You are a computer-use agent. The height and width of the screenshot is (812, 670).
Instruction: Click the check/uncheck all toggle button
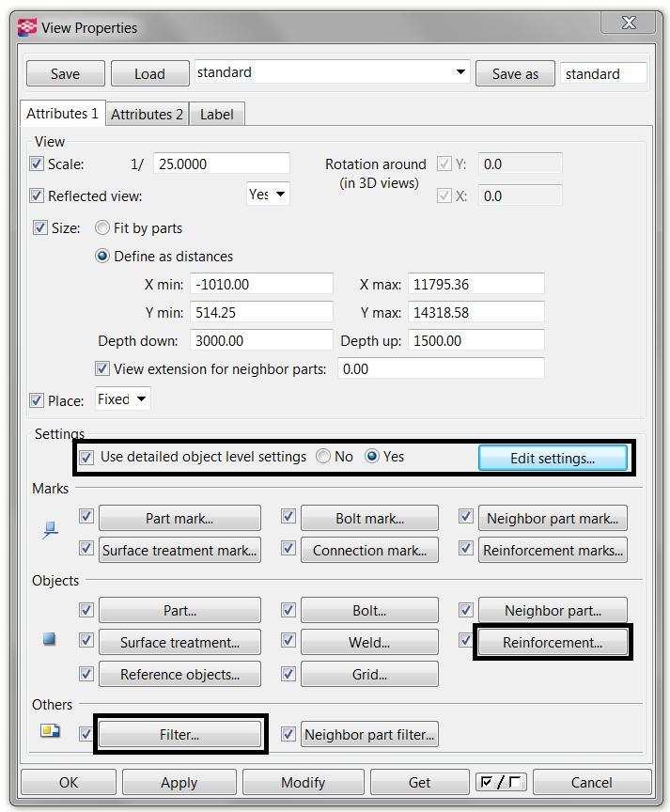[x=501, y=782]
